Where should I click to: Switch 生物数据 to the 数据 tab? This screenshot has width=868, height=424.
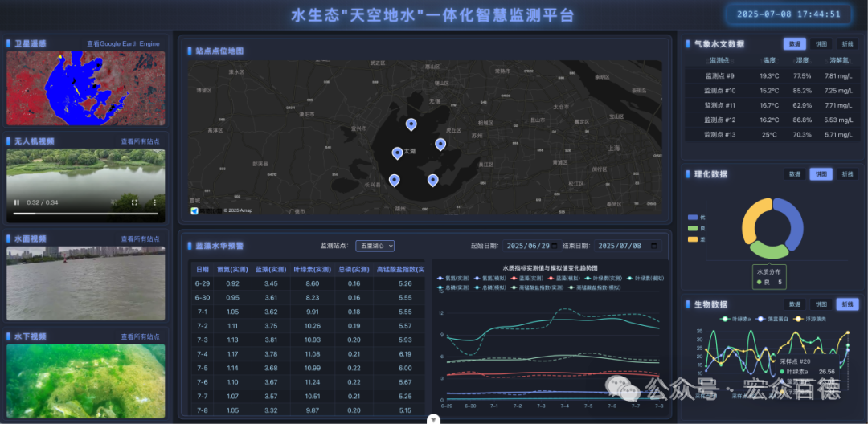pos(794,304)
